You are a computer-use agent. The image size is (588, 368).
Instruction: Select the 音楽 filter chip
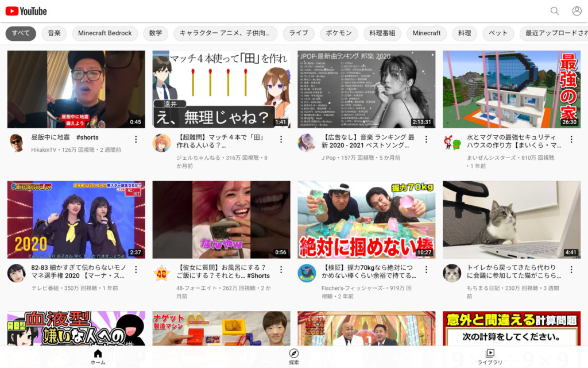54,33
